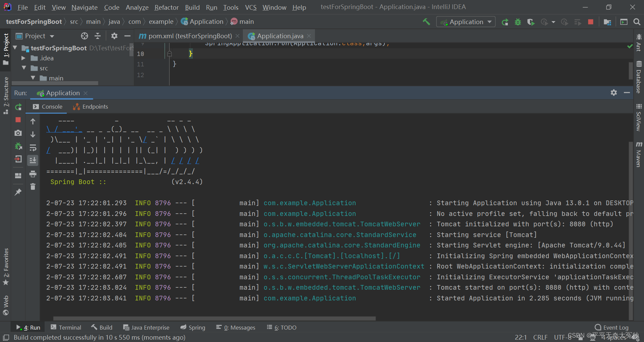Dump threads using the camera icon
The width and height of the screenshot is (644, 342).
(18, 133)
